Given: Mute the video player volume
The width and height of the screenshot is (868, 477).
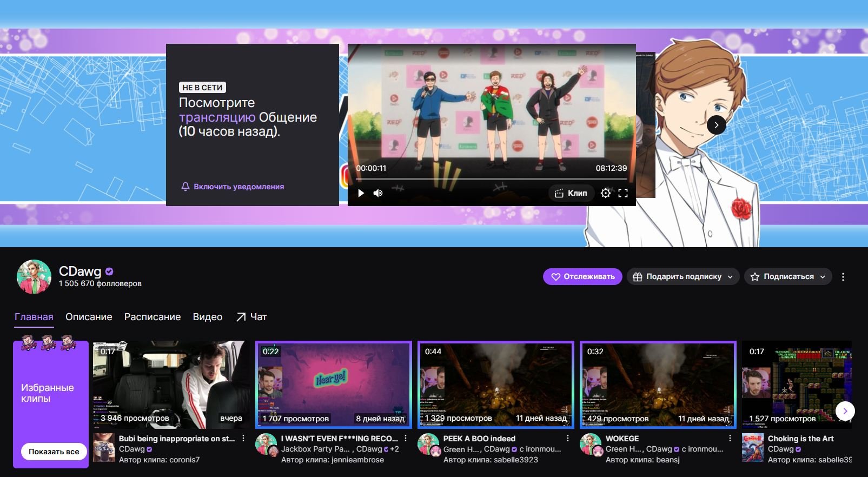Looking at the screenshot, I should point(378,193).
